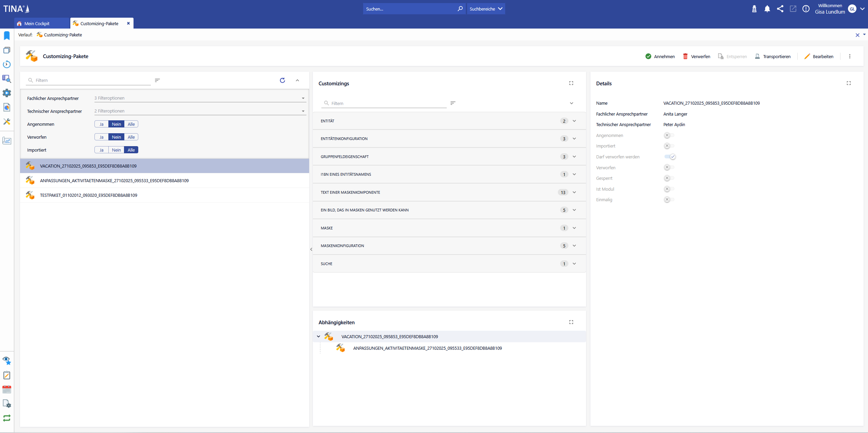Screen dimensions: 868x433
Task: Select ANPASSUNGEN_AKTIVITAETENMASKE package in list
Action: tap(114, 180)
